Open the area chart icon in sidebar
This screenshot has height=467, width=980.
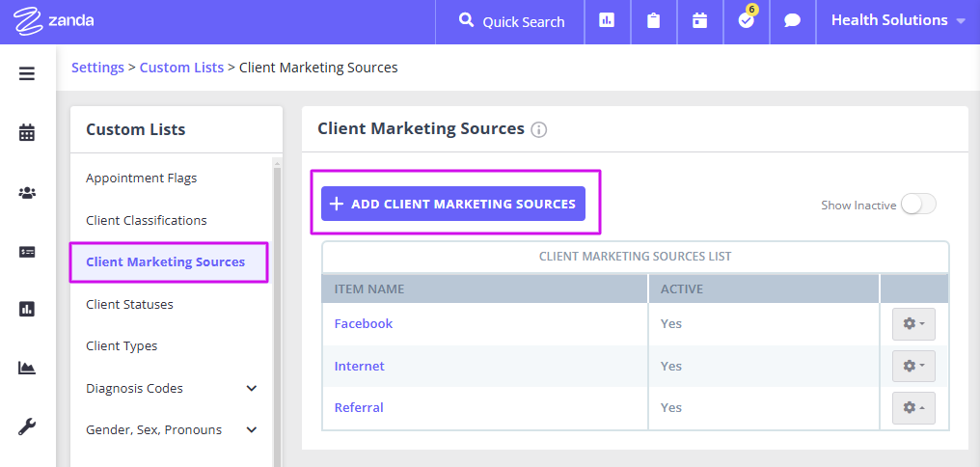pos(27,368)
